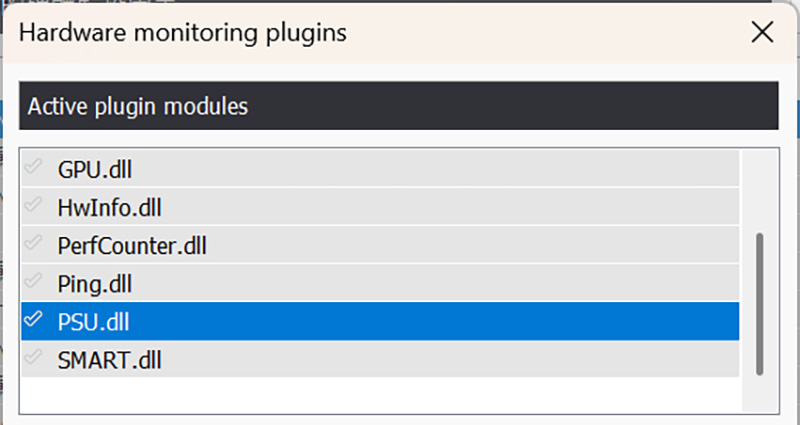The width and height of the screenshot is (800, 425).
Task: Select the HwInfo.dll entry
Action: pyautogui.click(x=380, y=206)
